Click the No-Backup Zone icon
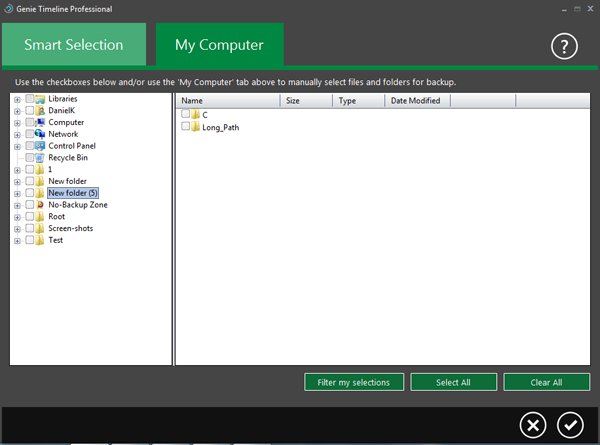This screenshot has width=600, height=445. pos(40,205)
